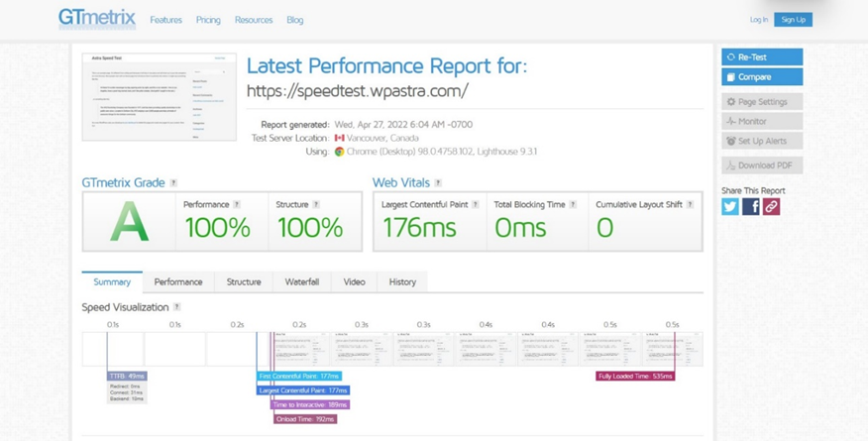Click the Log In link
The width and height of the screenshot is (868, 441).
[x=759, y=20]
